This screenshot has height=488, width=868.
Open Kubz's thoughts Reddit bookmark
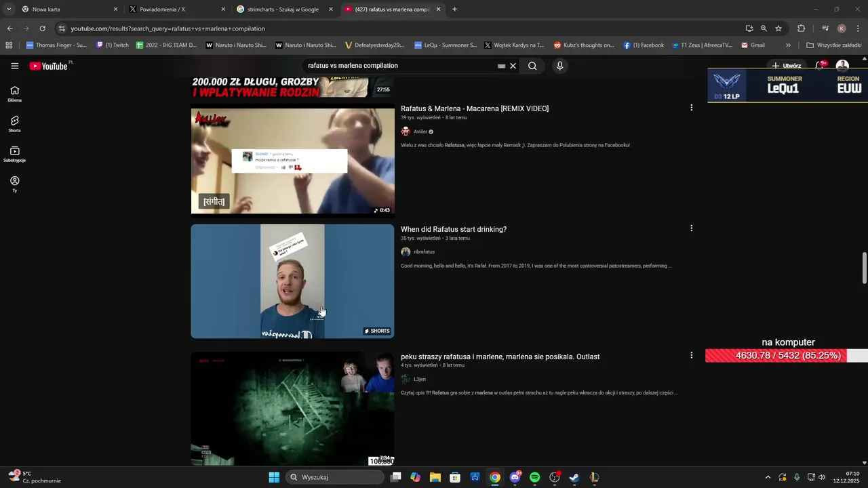[584, 45]
